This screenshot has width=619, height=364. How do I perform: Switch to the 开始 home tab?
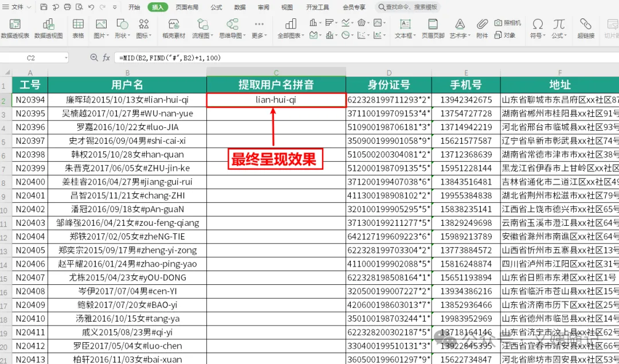[x=134, y=7]
